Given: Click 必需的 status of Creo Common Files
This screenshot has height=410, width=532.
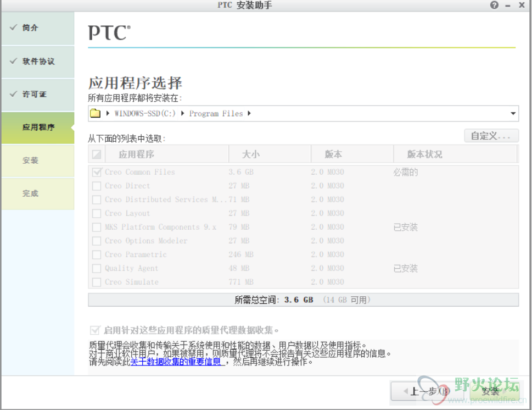Looking at the screenshot, I should 405,172.
